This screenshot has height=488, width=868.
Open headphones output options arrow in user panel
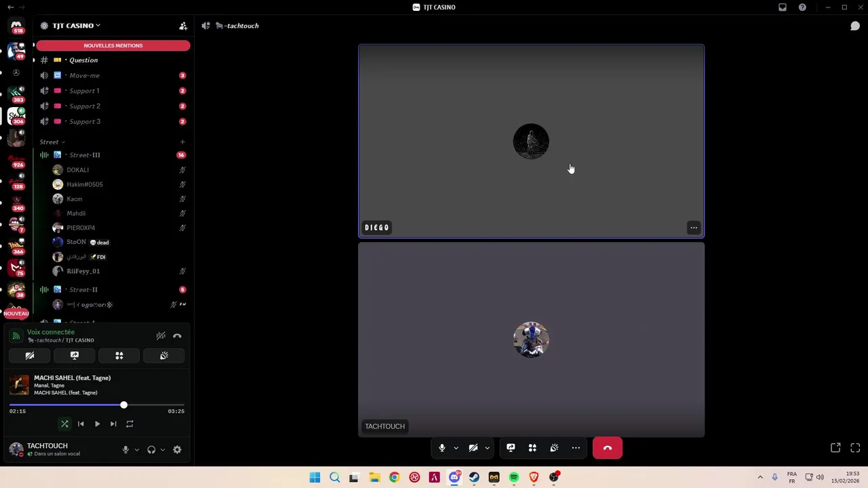[x=162, y=449]
